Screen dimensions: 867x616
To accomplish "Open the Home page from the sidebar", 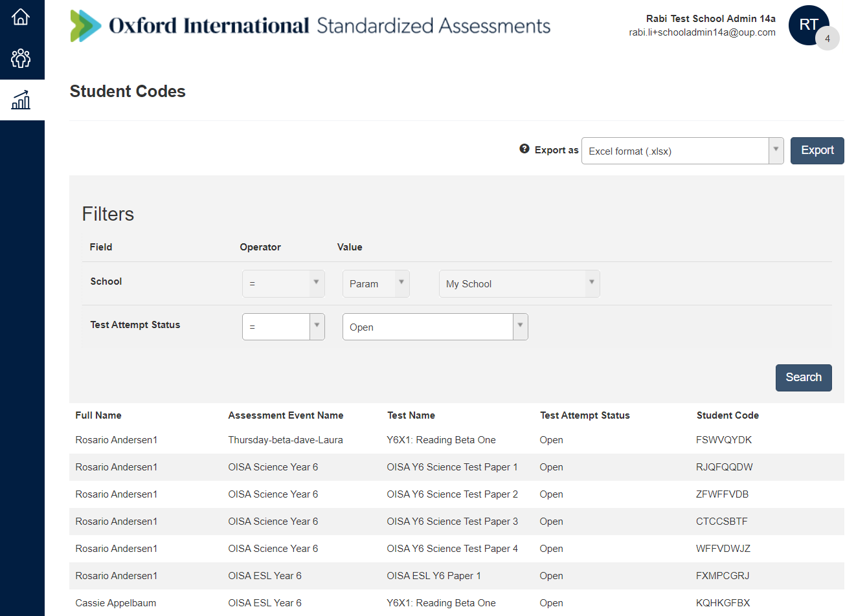I will (x=21, y=16).
